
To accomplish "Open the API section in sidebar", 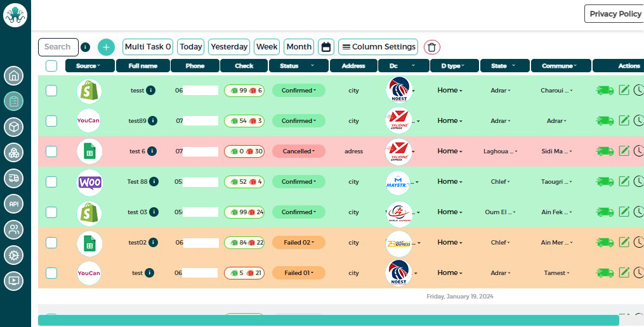I will (13, 203).
